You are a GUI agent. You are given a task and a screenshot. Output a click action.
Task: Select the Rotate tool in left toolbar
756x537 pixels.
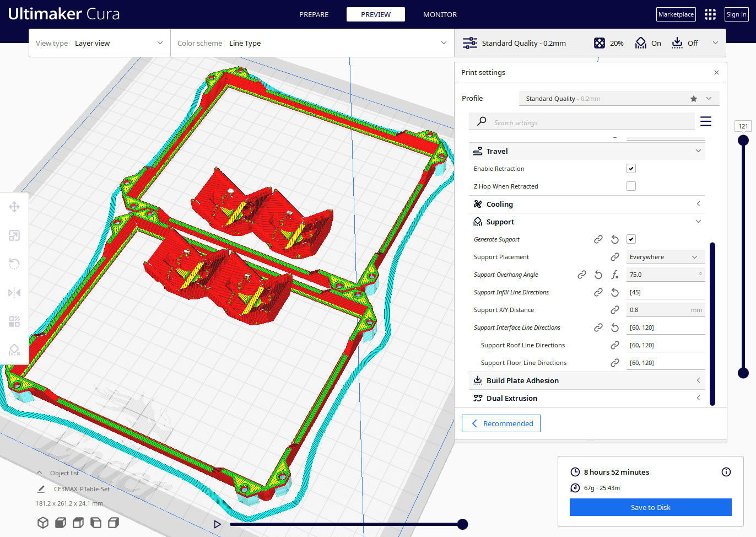[x=14, y=264]
